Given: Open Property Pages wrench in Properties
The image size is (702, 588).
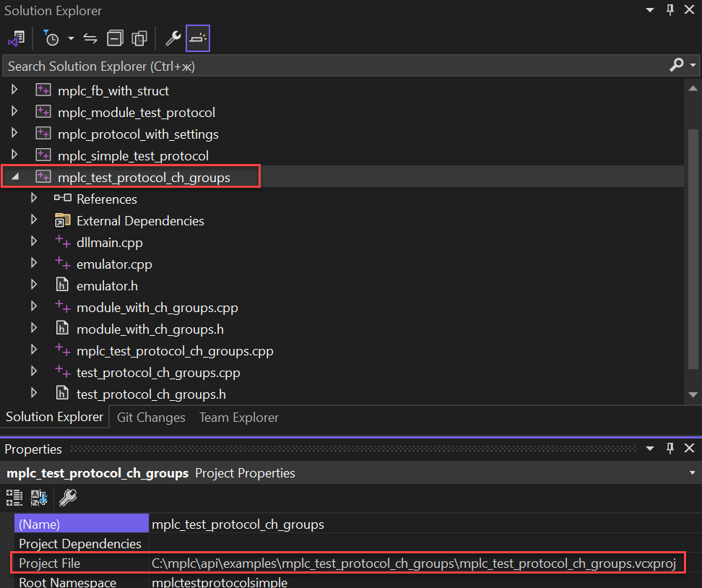Looking at the screenshot, I should tap(68, 498).
